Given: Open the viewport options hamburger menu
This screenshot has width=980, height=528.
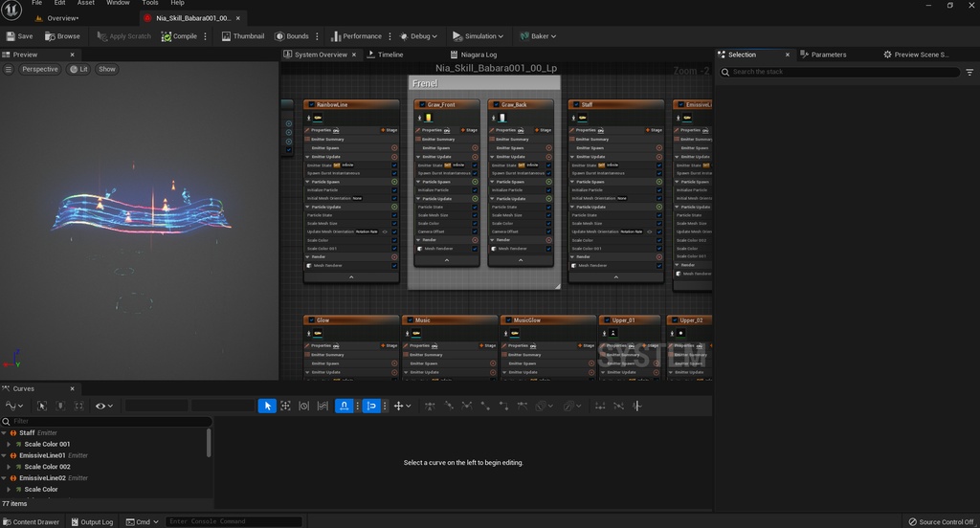Looking at the screenshot, I should (x=9, y=69).
